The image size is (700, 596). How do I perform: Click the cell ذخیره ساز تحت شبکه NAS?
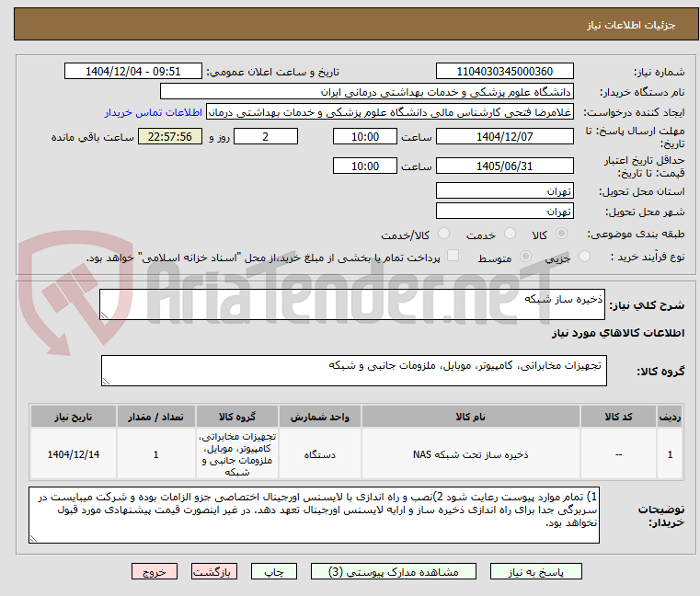coord(471,454)
